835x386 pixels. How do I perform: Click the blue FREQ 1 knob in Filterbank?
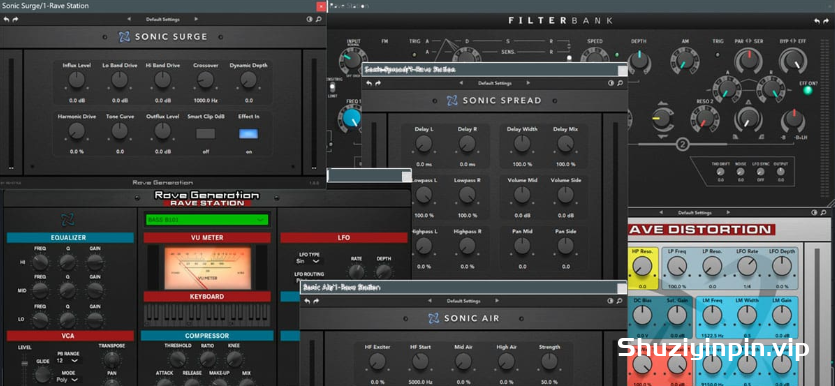[x=352, y=118]
